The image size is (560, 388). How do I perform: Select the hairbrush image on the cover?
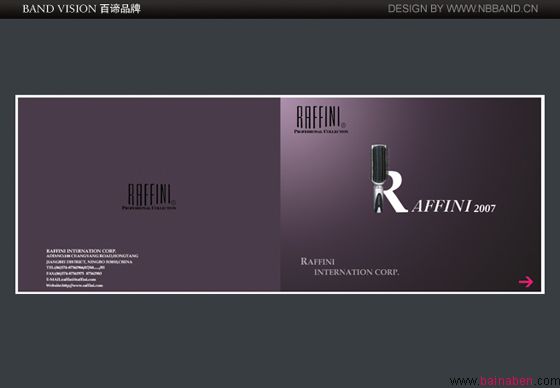[x=379, y=178]
